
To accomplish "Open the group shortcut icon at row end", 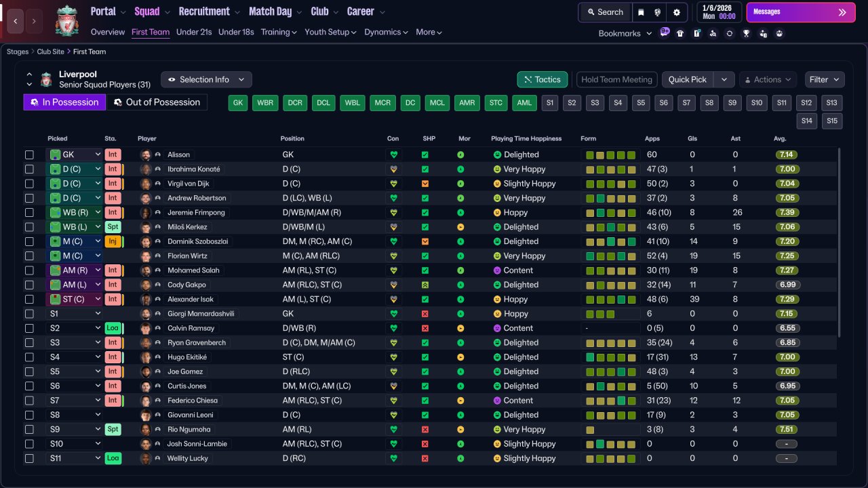I will (779, 33).
